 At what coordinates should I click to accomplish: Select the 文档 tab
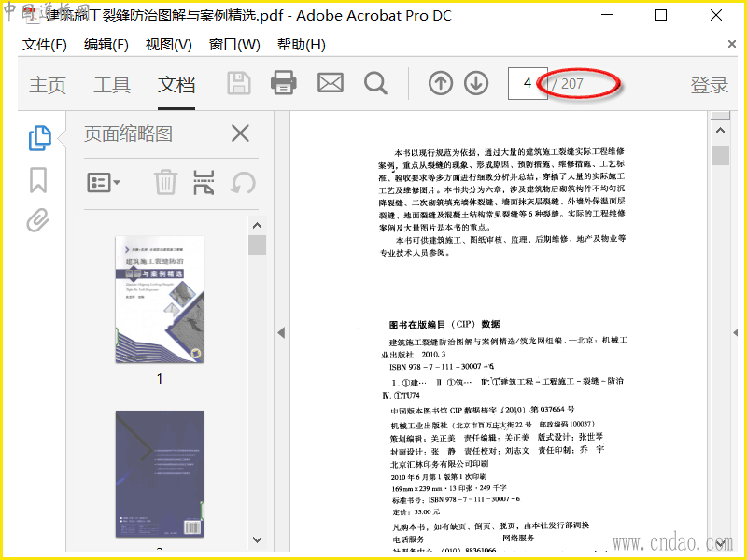pos(176,85)
